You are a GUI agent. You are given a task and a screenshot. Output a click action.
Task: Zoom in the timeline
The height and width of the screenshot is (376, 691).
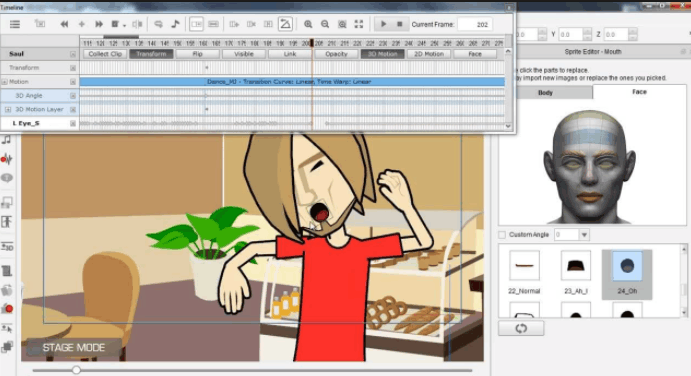click(x=308, y=24)
